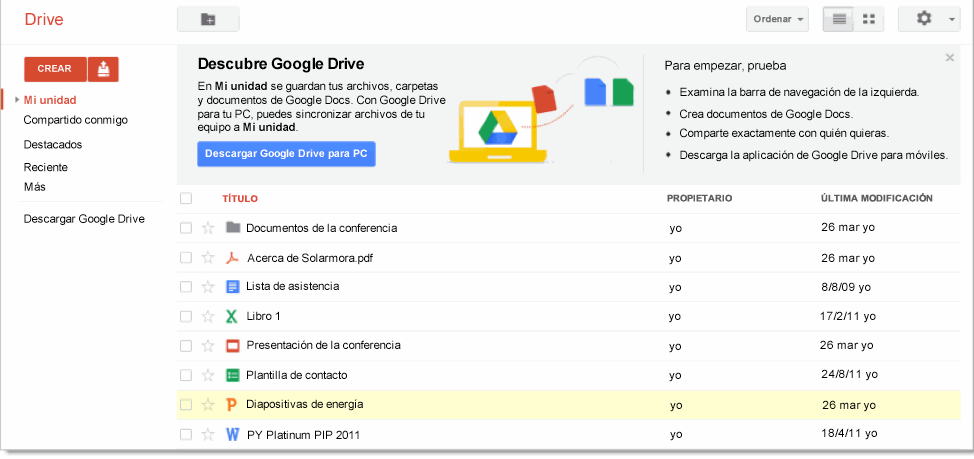The image size is (974, 459).
Task: Open Libro 1 title
Action: pyautogui.click(x=263, y=316)
